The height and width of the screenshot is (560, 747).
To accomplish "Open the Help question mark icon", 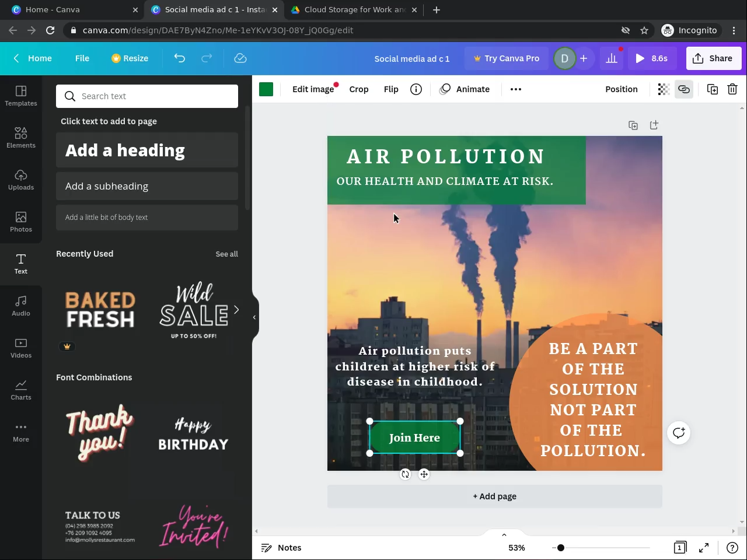I will [x=732, y=548].
